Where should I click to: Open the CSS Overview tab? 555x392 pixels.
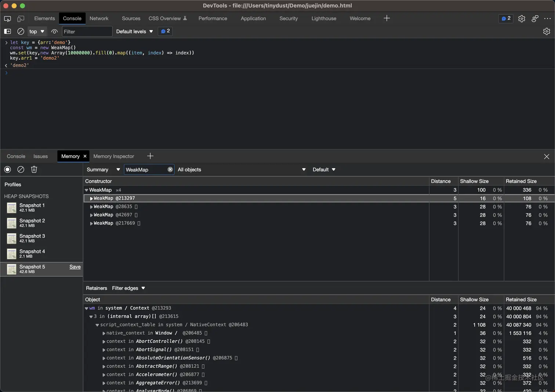click(x=167, y=18)
